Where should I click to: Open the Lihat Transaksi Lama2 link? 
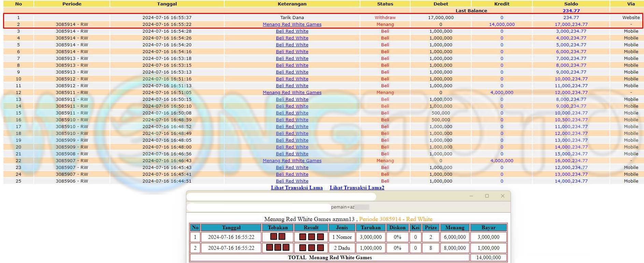(x=357, y=188)
